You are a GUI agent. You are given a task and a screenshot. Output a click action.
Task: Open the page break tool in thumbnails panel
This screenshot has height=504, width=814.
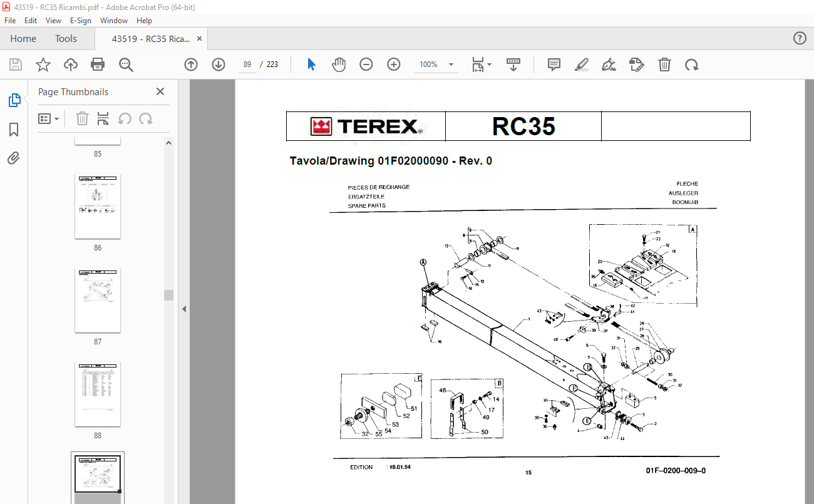pyautogui.click(x=103, y=118)
